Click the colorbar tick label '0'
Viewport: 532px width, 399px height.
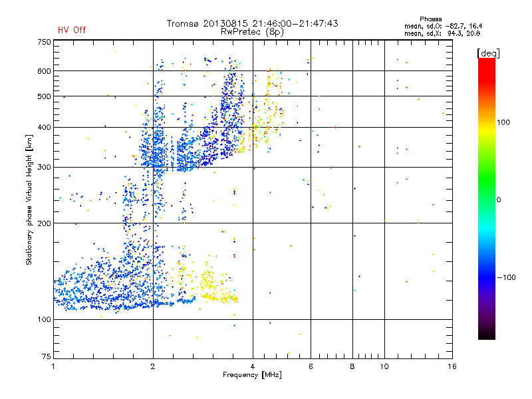coord(499,200)
